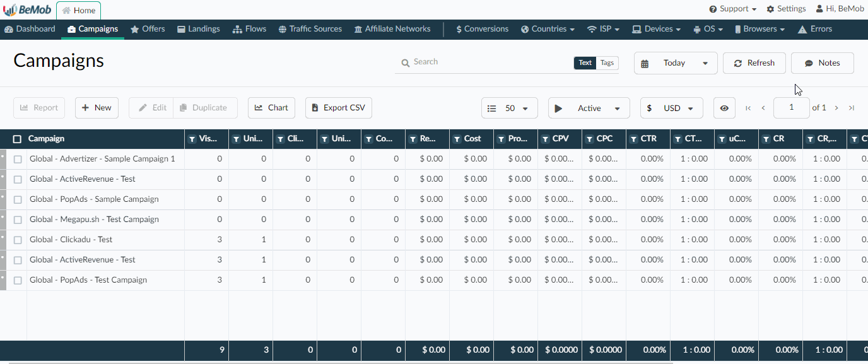This screenshot has width=868, height=364.
Task: Click the Profit column filter icon
Action: click(501, 139)
